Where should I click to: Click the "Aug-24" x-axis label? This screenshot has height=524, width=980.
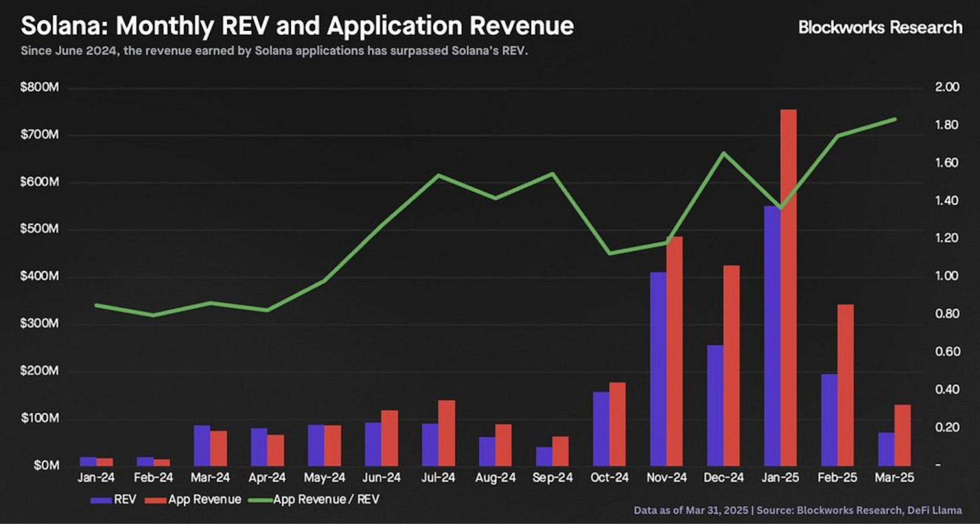(495, 477)
